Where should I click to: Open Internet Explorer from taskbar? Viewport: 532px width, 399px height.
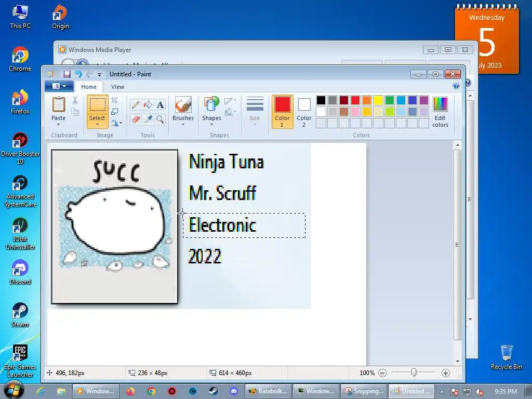pos(41,391)
